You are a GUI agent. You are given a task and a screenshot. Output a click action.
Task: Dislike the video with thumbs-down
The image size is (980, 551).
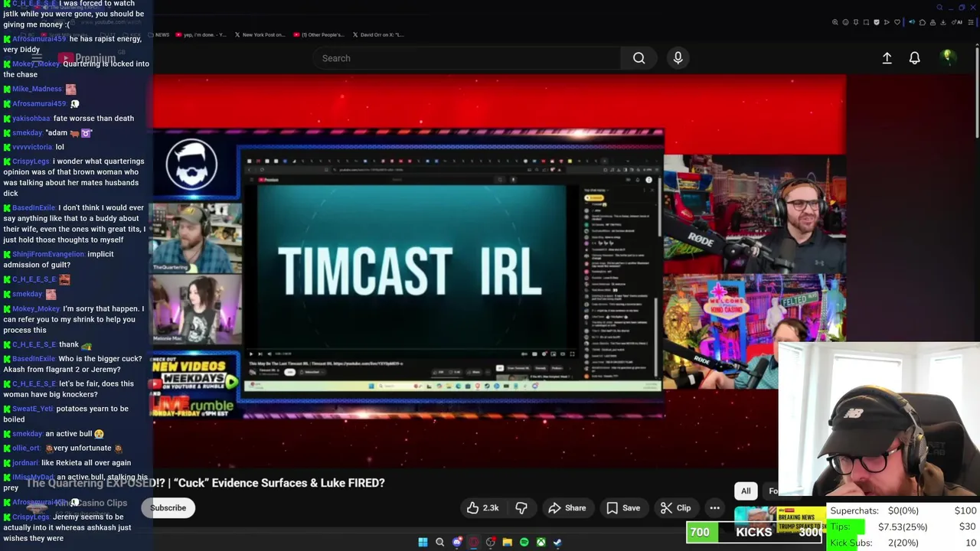click(521, 508)
